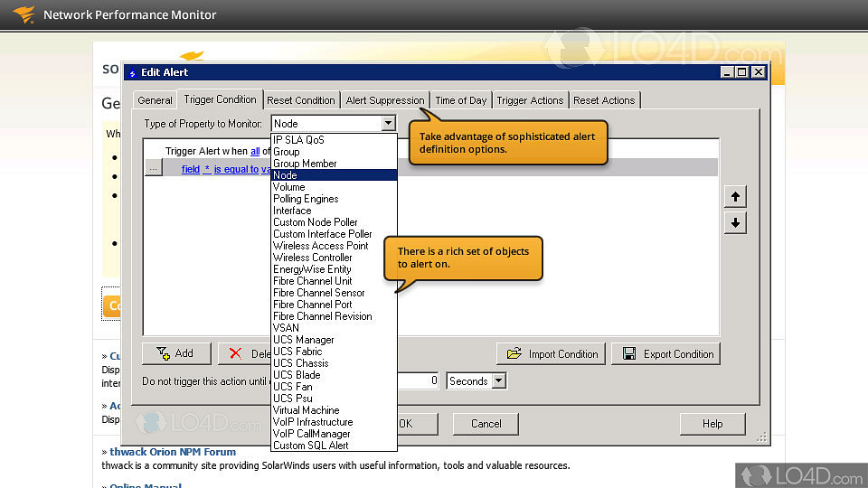Click the 'is equal to' operator link

(x=236, y=169)
